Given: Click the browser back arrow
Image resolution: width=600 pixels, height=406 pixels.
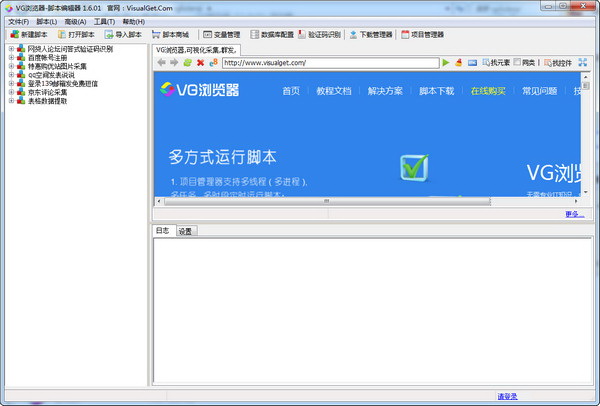Looking at the screenshot, I should [161, 62].
